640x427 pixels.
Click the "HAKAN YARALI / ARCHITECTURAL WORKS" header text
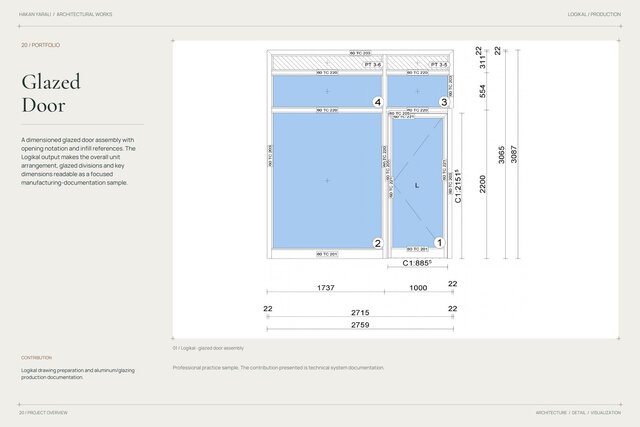65,14
